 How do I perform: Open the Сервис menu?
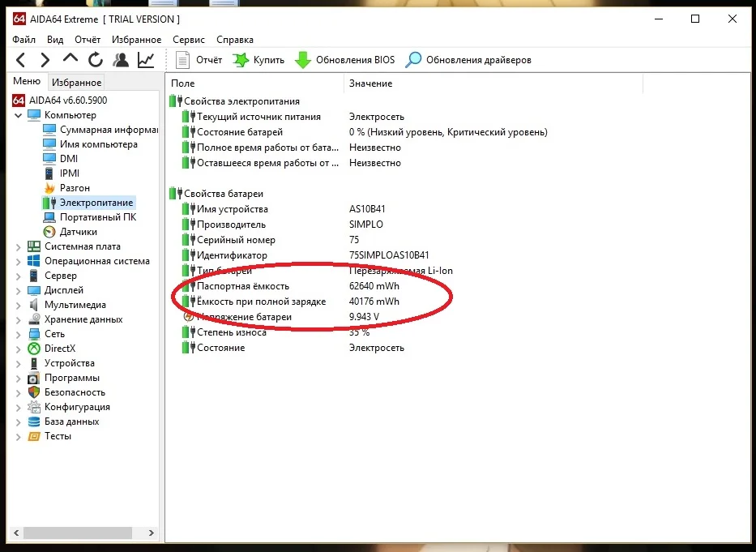189,40
